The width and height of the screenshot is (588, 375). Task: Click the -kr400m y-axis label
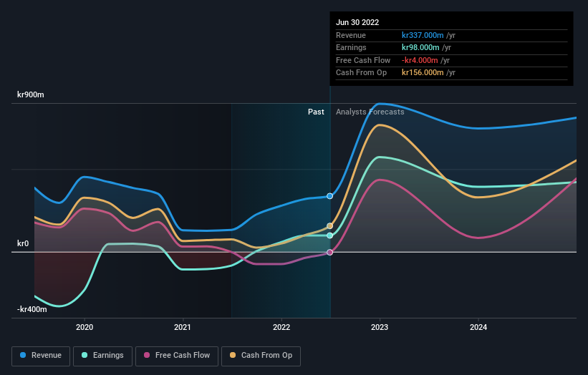pos(32,309)
